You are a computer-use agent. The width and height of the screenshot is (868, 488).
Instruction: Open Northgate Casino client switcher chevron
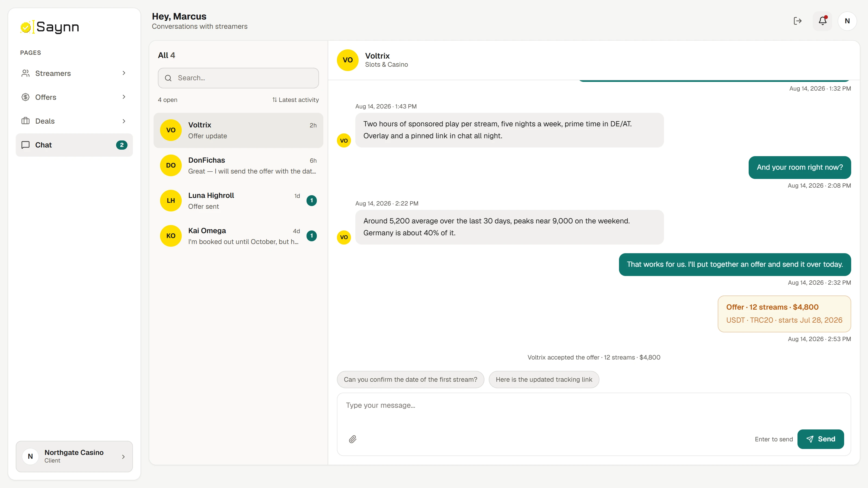(123, 457)
